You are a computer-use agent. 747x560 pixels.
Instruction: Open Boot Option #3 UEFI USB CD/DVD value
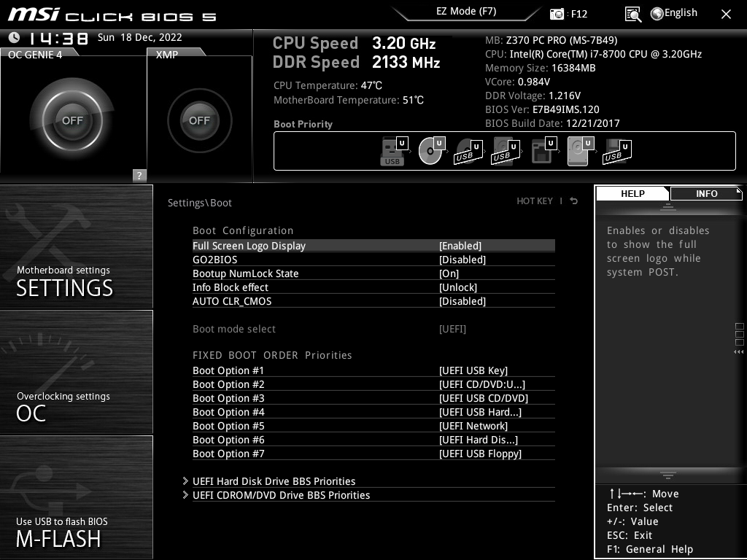(484, 398)
